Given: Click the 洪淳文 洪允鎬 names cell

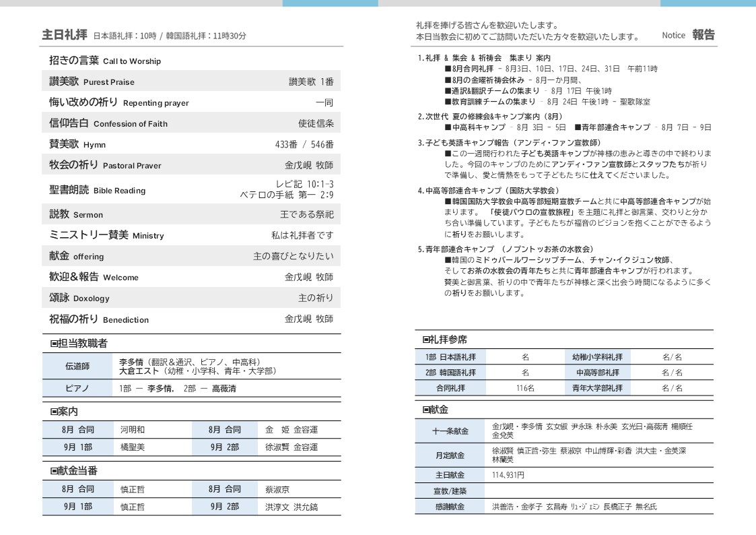Looking at the screenshot, I should [x=291, y=507].
